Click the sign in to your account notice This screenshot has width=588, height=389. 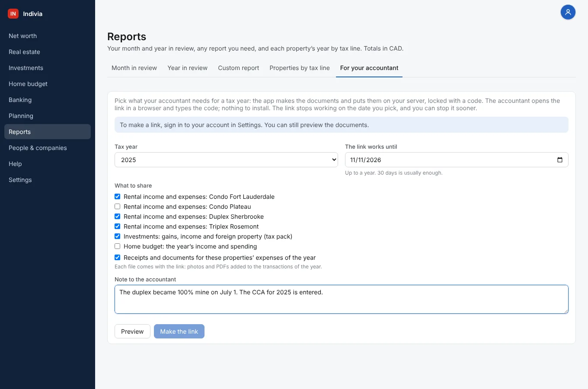pyautogui.click(x=342, y=125)
